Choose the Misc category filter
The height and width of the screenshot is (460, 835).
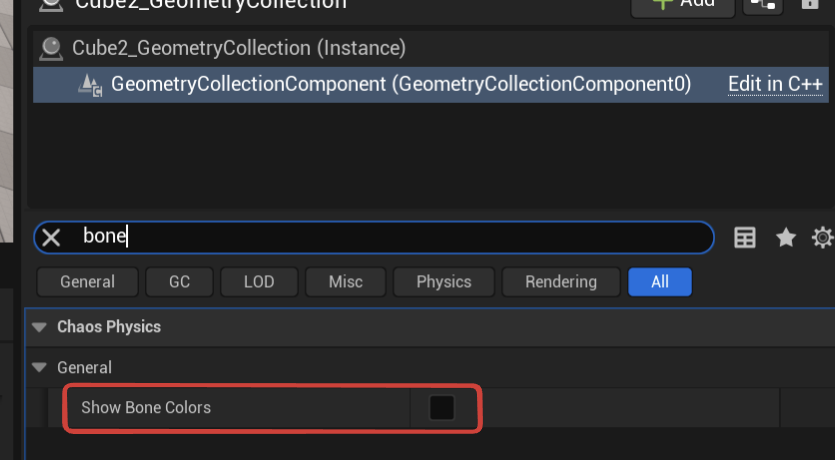point(345,282)
